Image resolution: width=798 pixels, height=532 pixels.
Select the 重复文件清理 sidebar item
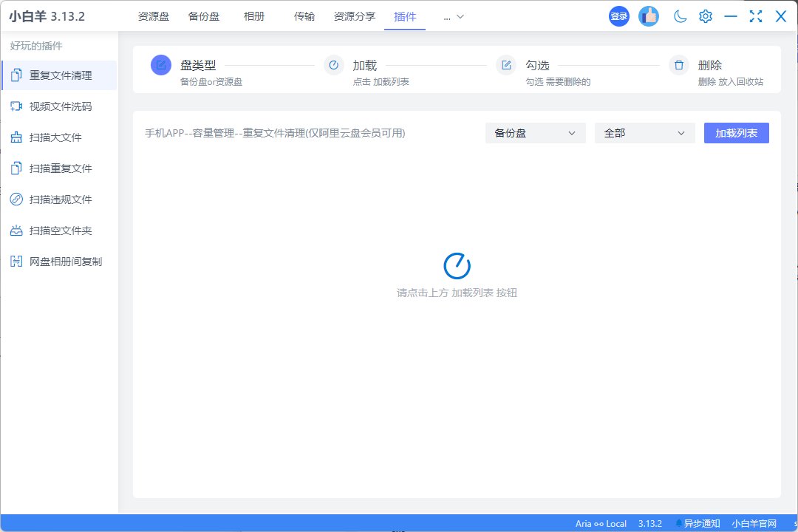pyautogui.click(x=60, y=75)
